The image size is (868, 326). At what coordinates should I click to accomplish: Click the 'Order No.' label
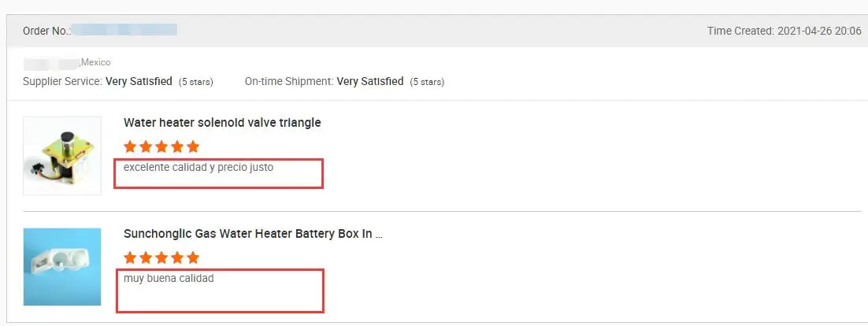pyautogui.click(x=46, y=31)
